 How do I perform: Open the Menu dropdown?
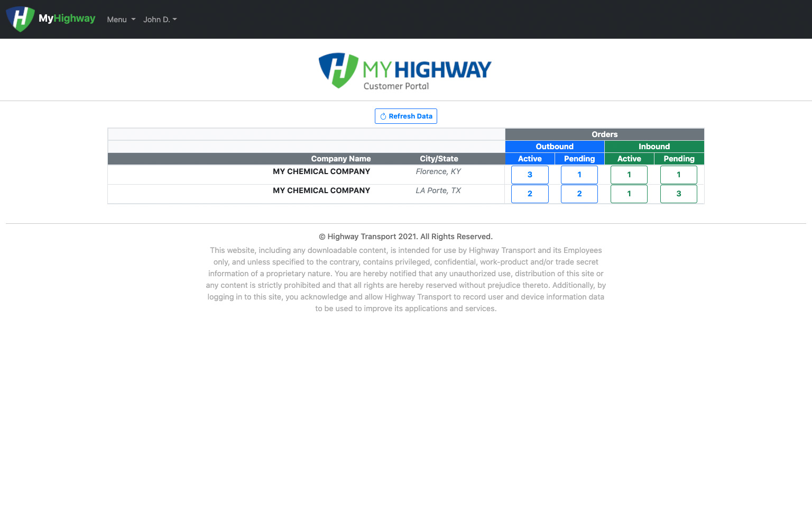click(121, 20)
